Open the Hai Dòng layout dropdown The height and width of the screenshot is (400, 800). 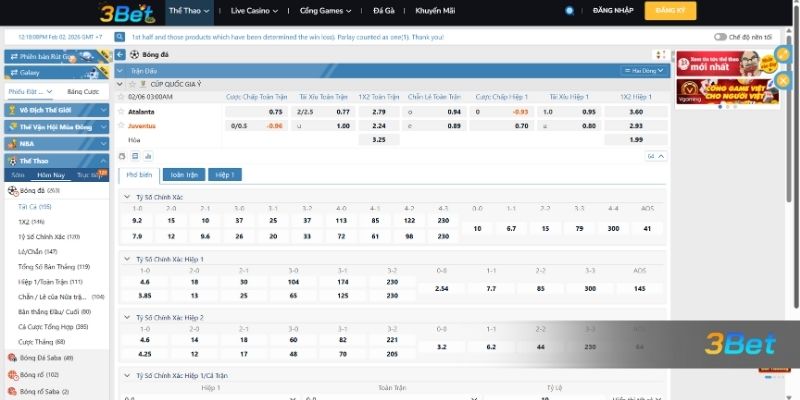tap(645, 71)
